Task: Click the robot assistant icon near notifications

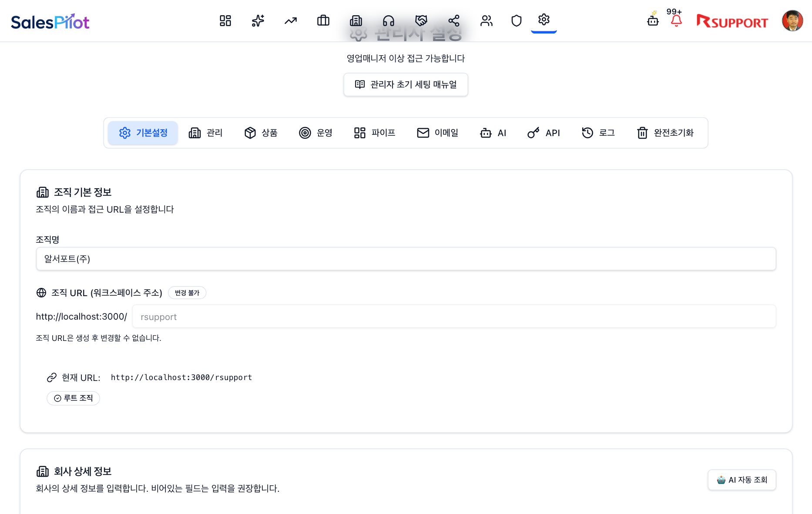Action: [653, 20]
